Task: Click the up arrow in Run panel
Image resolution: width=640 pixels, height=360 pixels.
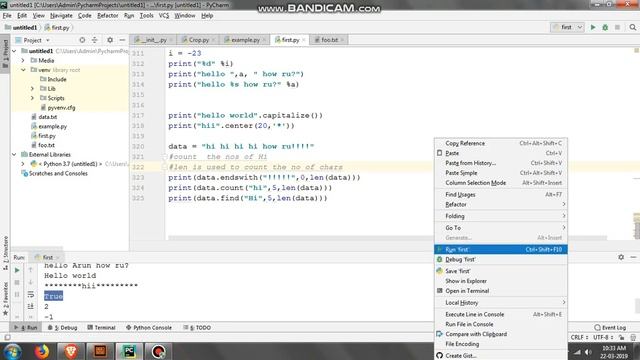Action: (x=31, y=270)
